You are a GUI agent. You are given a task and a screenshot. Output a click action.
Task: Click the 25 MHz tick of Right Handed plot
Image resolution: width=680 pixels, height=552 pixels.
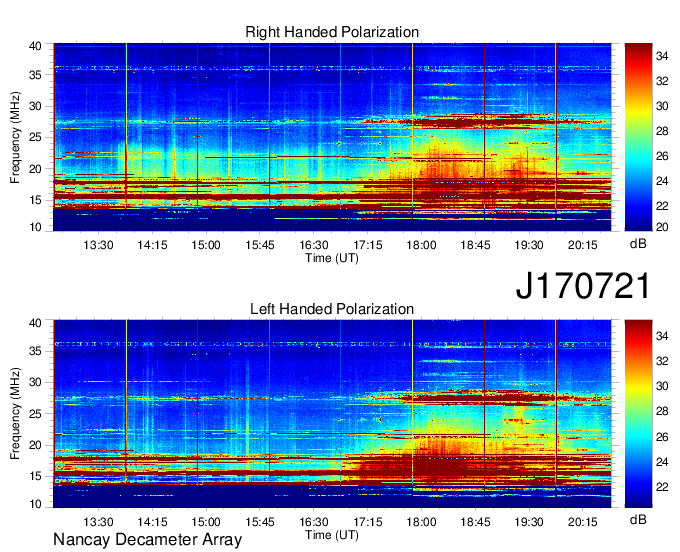[x=35, y=137]
